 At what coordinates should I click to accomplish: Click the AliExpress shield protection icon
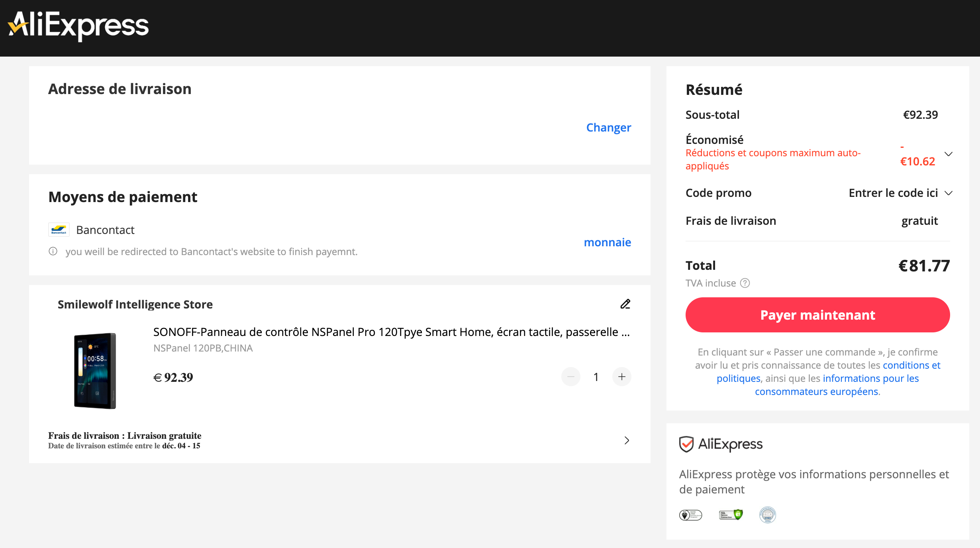pyautogui.click(x=686, y=444)
